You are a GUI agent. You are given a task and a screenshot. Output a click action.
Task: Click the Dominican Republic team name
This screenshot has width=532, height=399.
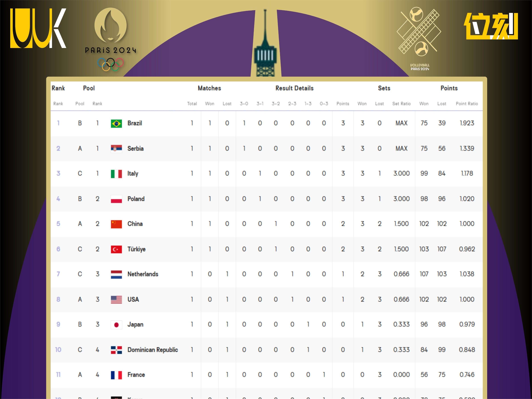pyautogui.click(x=153, y=350)
